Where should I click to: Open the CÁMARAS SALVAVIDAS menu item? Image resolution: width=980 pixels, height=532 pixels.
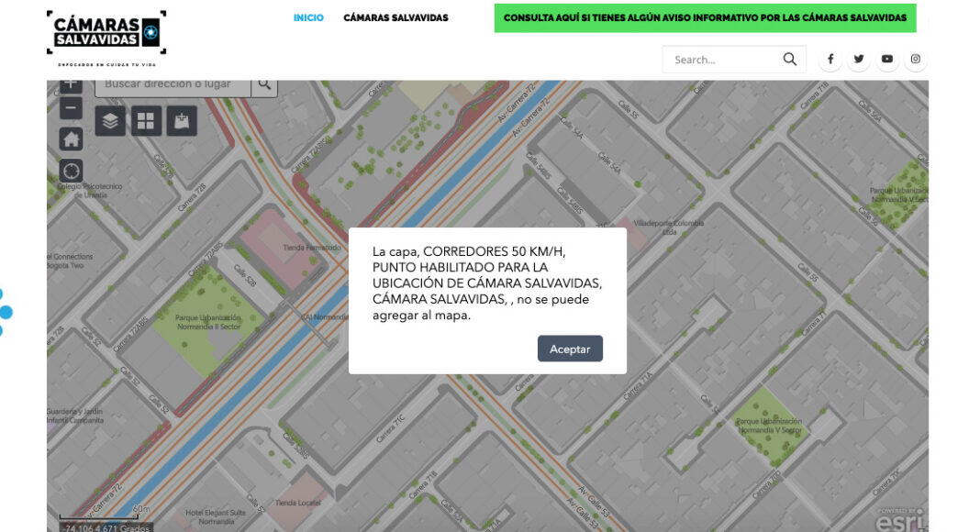click(x=395, y=17)
